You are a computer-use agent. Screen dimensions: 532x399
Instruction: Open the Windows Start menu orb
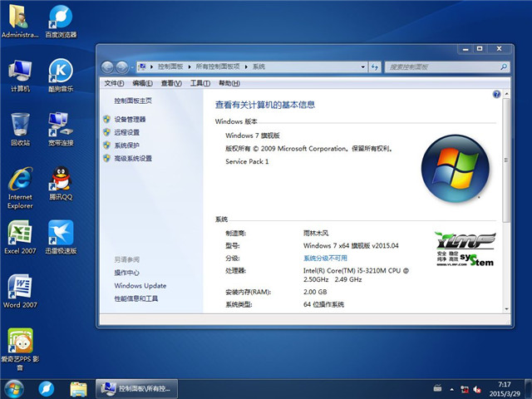click(13, 389)
